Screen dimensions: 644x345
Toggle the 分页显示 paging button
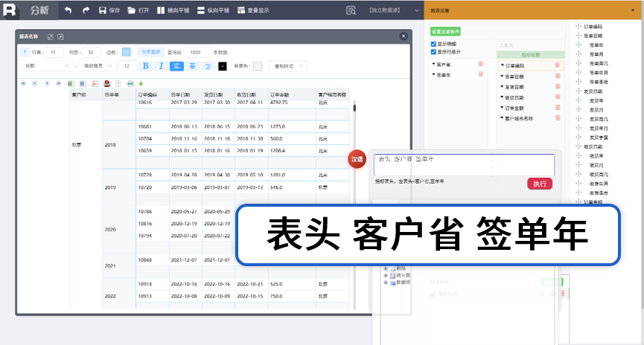[x=151, y=52]
